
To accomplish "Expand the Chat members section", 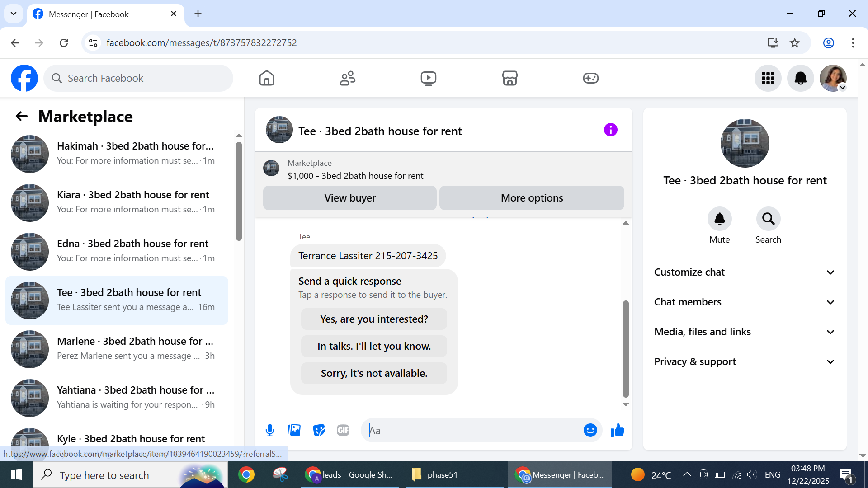I will [745, 302].
